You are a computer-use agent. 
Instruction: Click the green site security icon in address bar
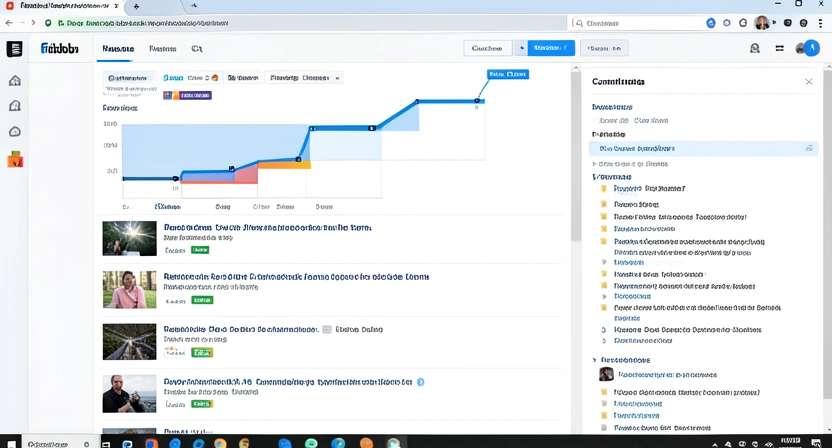[x=48, y=23]
